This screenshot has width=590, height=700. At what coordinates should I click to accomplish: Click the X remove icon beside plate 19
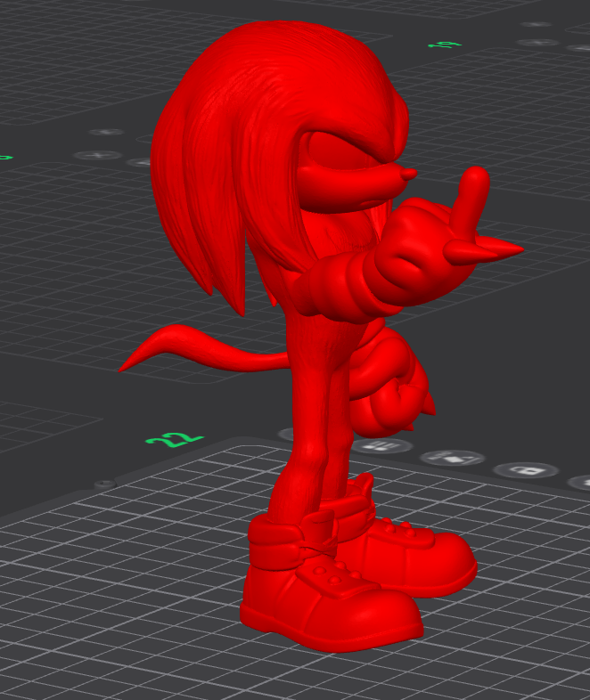click(538, 43)
